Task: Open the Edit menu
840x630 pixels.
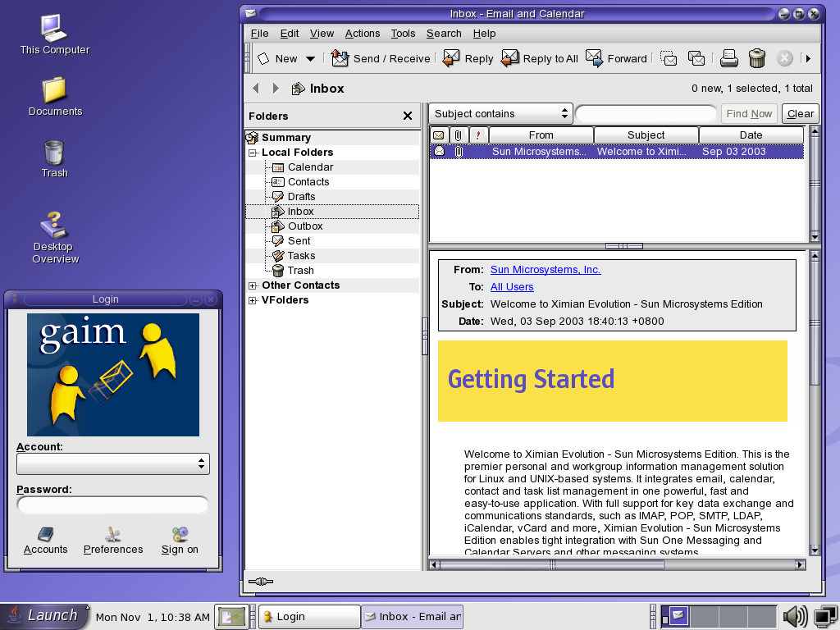Action: pos(290,33)
